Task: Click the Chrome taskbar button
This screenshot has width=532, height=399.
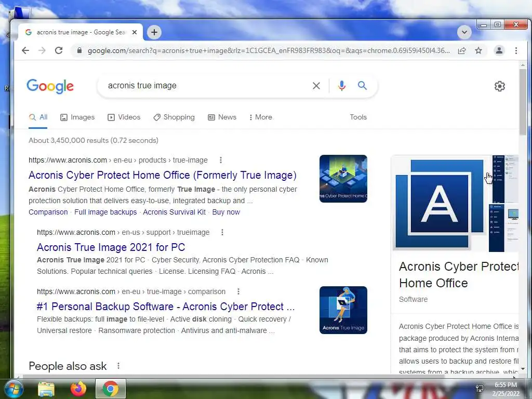Action: (x=110, y=389)
